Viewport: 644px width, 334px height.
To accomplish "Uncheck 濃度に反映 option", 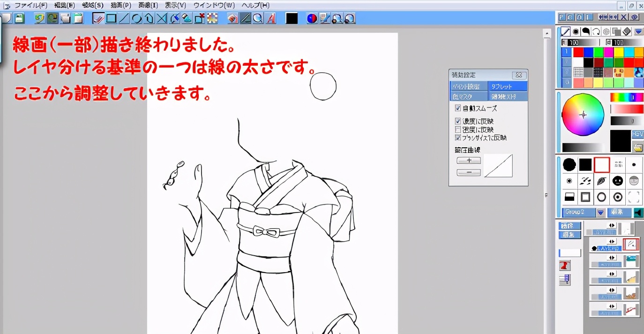I will click(x=458, y=121).
